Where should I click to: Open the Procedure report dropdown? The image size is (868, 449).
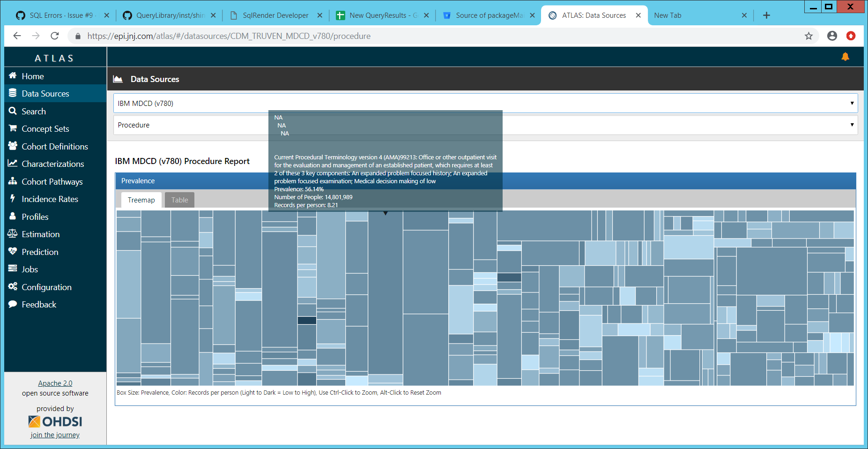pos(485,125)
